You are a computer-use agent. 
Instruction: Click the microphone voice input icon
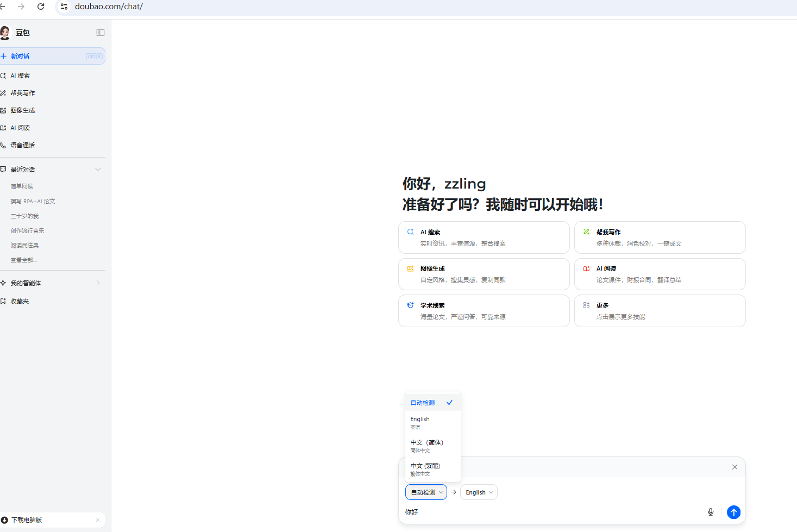click(711, 512)
